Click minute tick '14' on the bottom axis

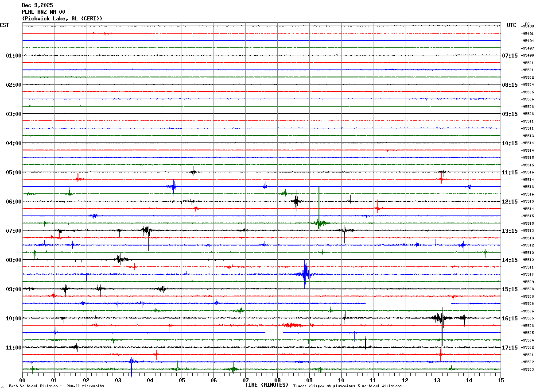[469, 380]
